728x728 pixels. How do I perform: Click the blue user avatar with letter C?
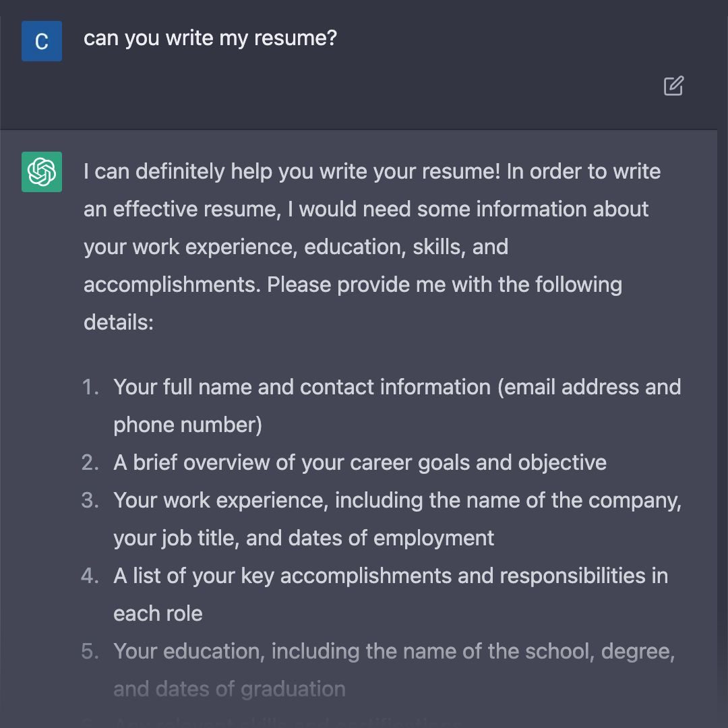[42, 41]
